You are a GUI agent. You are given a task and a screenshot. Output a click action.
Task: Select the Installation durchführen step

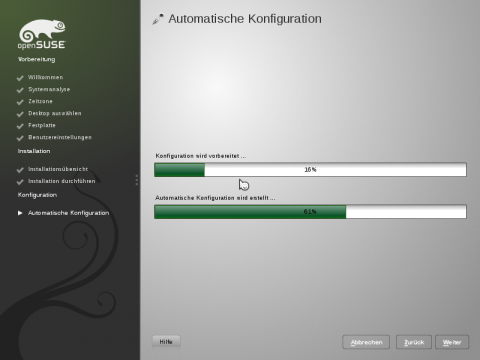(62, 181)
